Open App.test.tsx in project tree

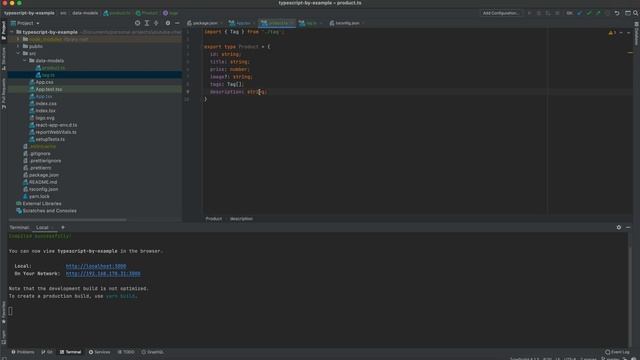46,89
